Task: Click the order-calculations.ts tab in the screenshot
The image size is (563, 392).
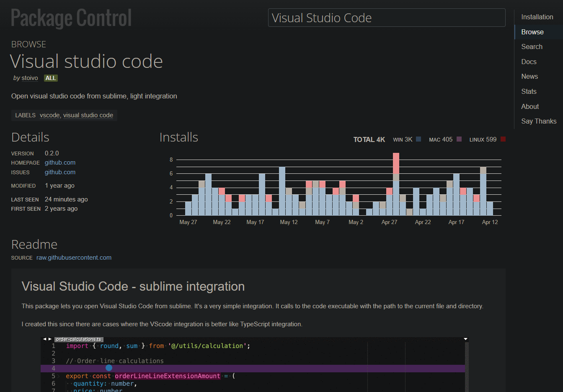Action: (x=79, y=339)
